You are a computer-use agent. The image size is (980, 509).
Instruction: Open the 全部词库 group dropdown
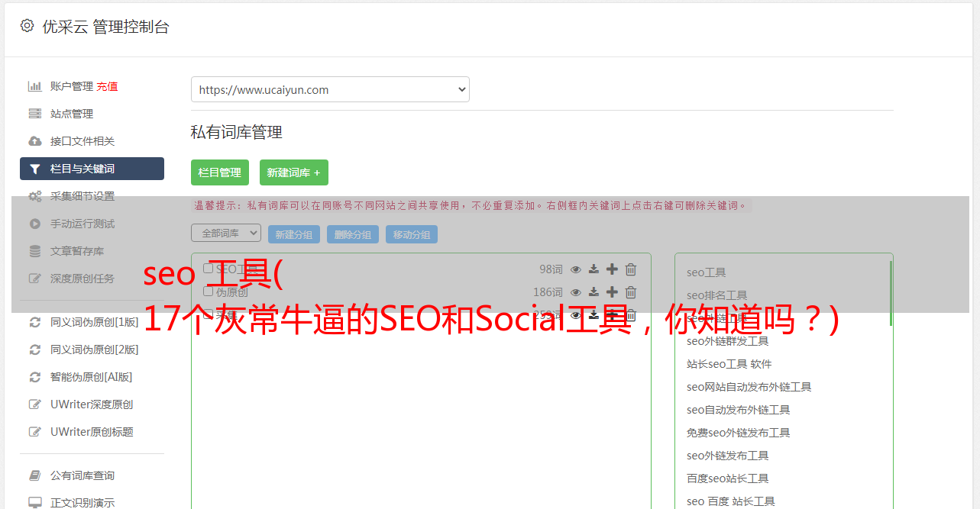point(226,233)
